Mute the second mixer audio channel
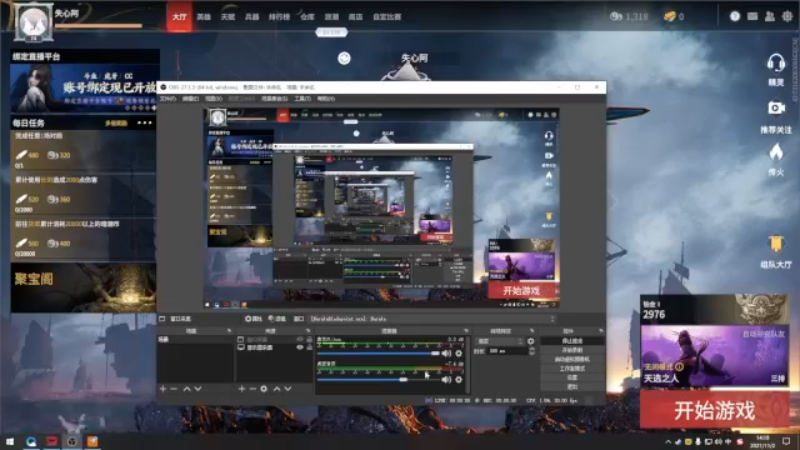 [x=446, y=380]
